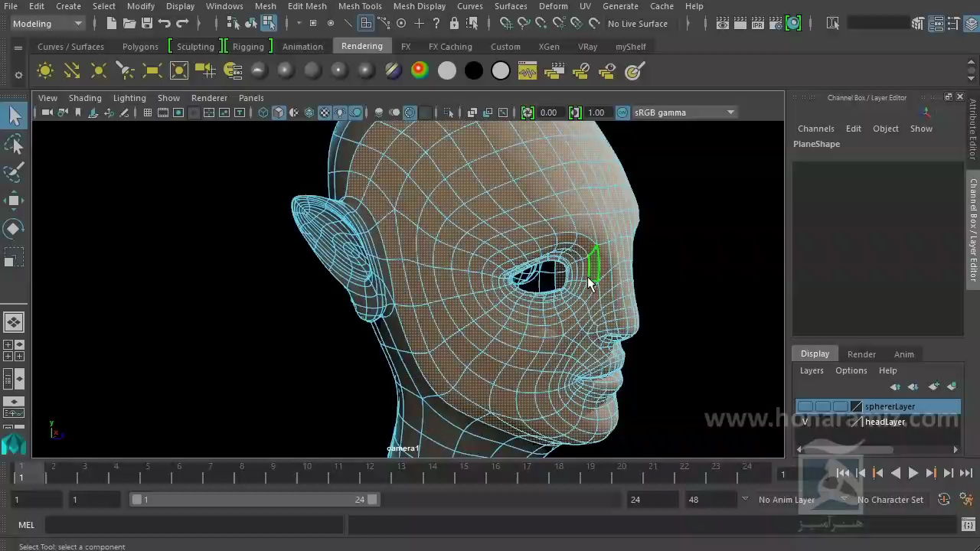Image resolution: width=980 pixels, height=551 pixels.
Task: Open the shelf options gear menu
Action: coord(18,75)
